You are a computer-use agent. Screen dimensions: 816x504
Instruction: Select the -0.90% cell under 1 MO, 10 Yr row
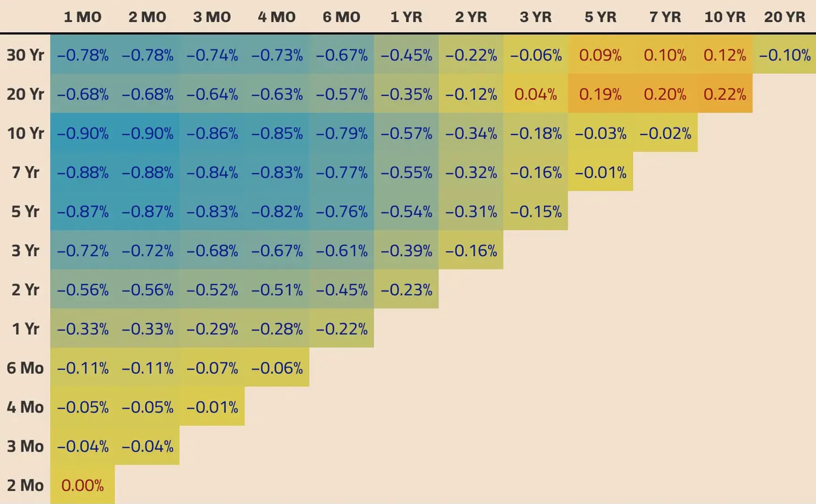coord(83,133)
